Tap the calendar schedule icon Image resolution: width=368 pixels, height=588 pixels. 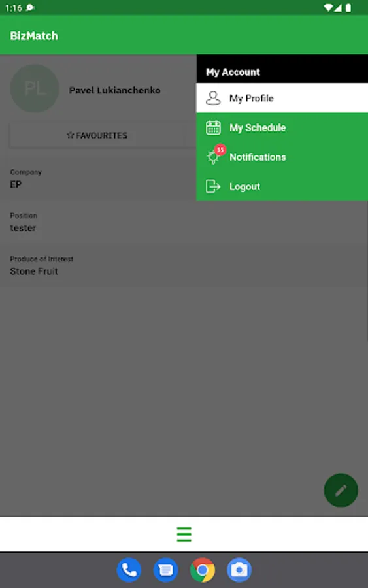[x=213, y=127]
